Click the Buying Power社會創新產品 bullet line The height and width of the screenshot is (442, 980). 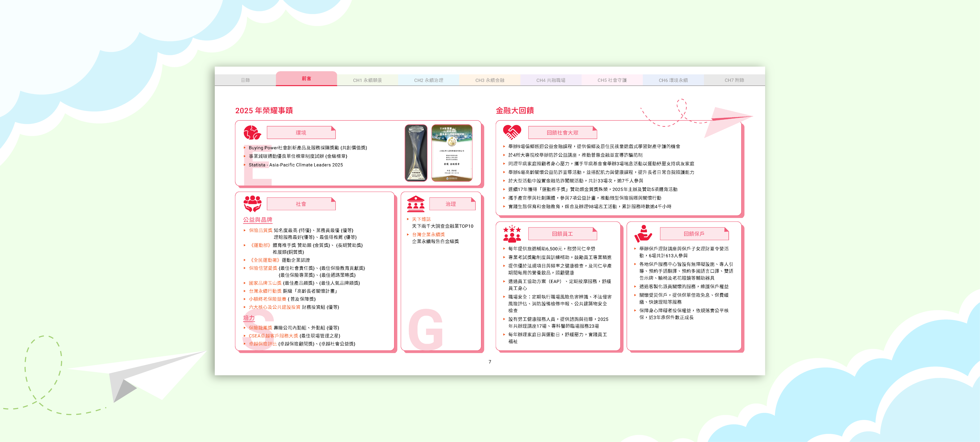308,148
